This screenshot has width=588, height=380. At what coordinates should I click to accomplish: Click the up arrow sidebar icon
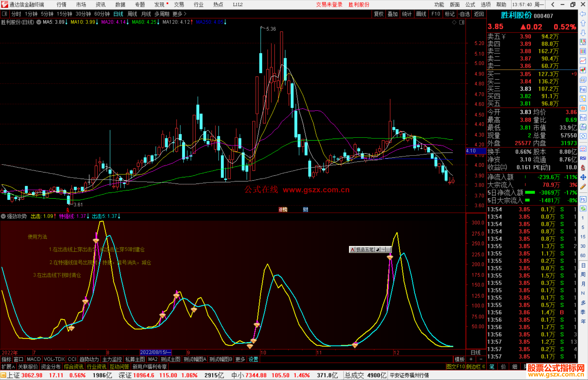tap(583, 23)
